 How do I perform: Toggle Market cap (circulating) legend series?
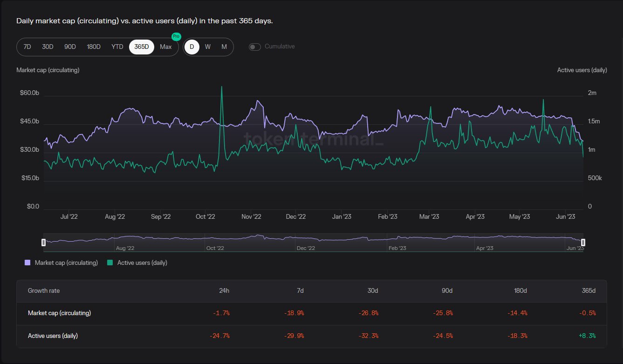pyautogui.click(x=66, y=263)
